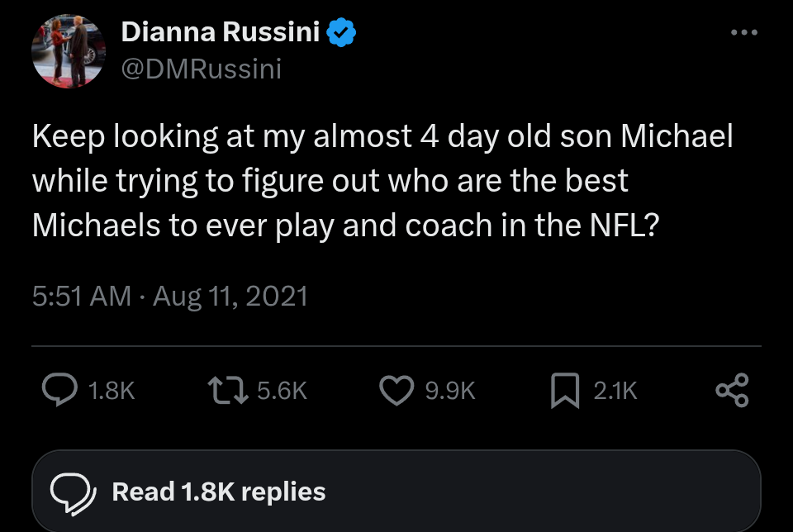Click the blue verified badge
The image size is (793, 532).
coord(342,33)
